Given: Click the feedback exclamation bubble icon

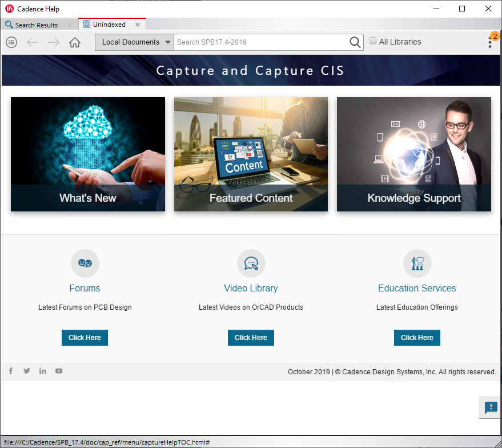Looking at the screenshot, I should 491,407.
